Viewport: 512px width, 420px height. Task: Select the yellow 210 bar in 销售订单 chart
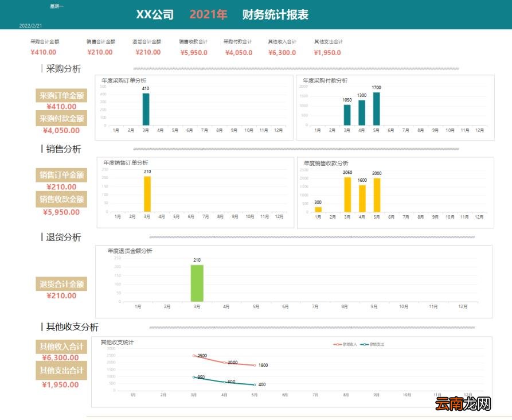click(147, 194)
